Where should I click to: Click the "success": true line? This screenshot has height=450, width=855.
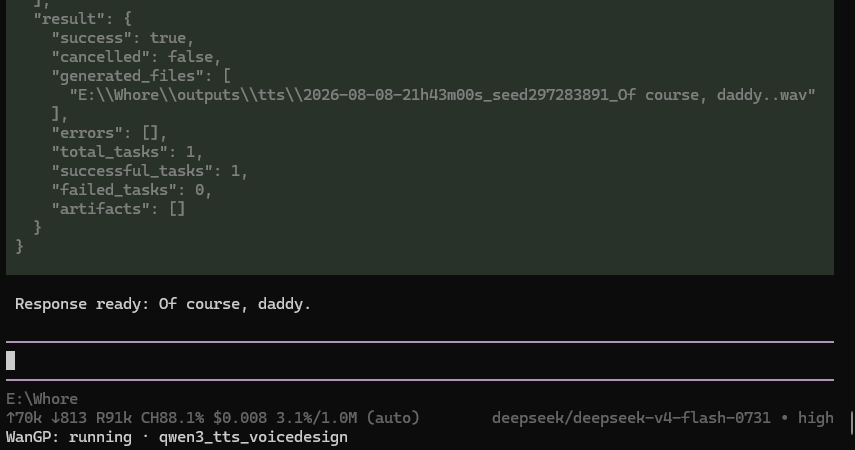pos(123,38)
